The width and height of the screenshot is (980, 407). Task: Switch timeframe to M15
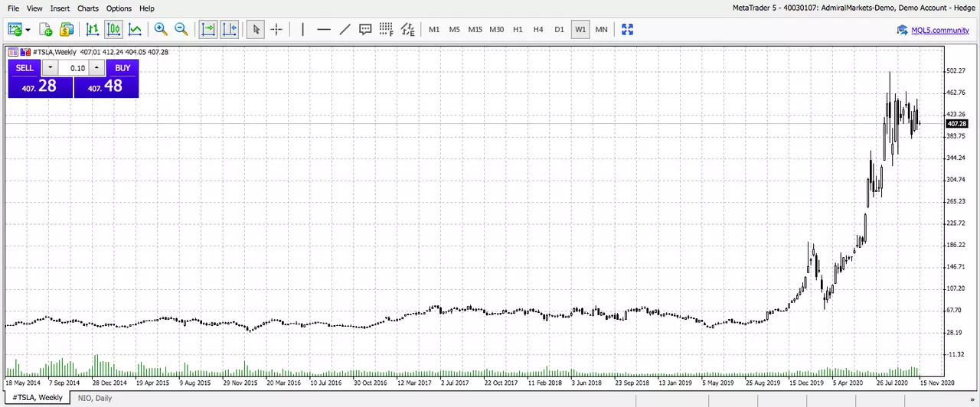tap(475, 30)
